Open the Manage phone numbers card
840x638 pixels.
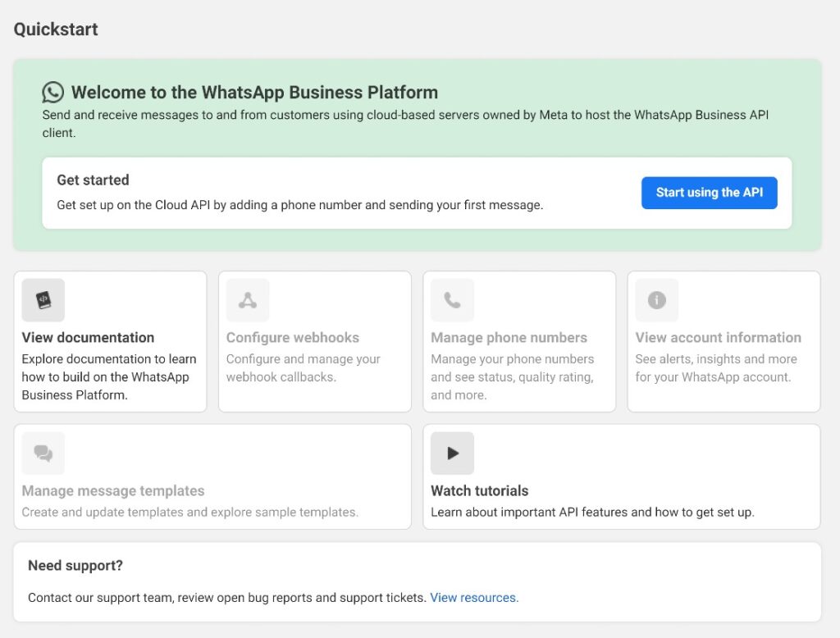point(518,340)
